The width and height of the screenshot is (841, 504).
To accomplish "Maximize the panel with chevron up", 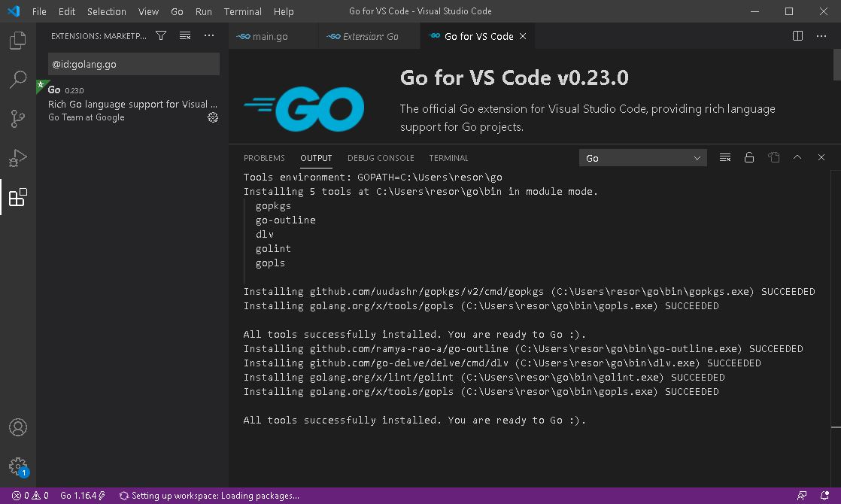I will pos(797,158).
